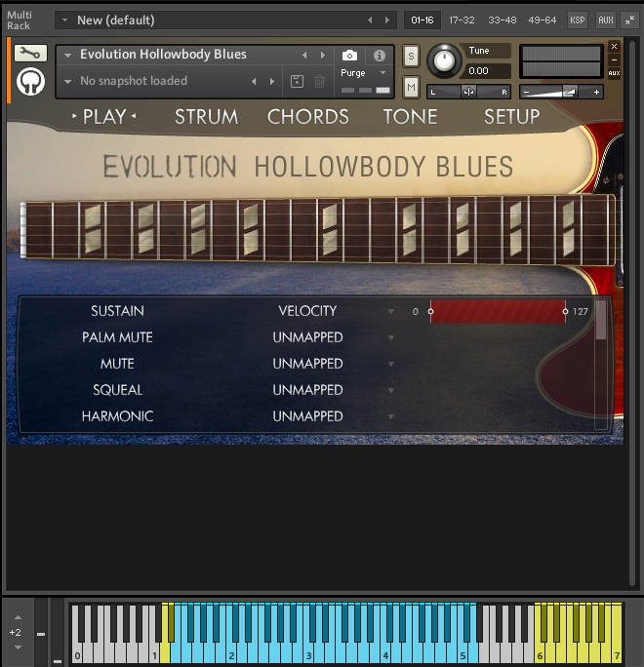Open the Palm Mute mapping dropdown arrow
This screenshot has height=667, width=644.
[391, 337]
